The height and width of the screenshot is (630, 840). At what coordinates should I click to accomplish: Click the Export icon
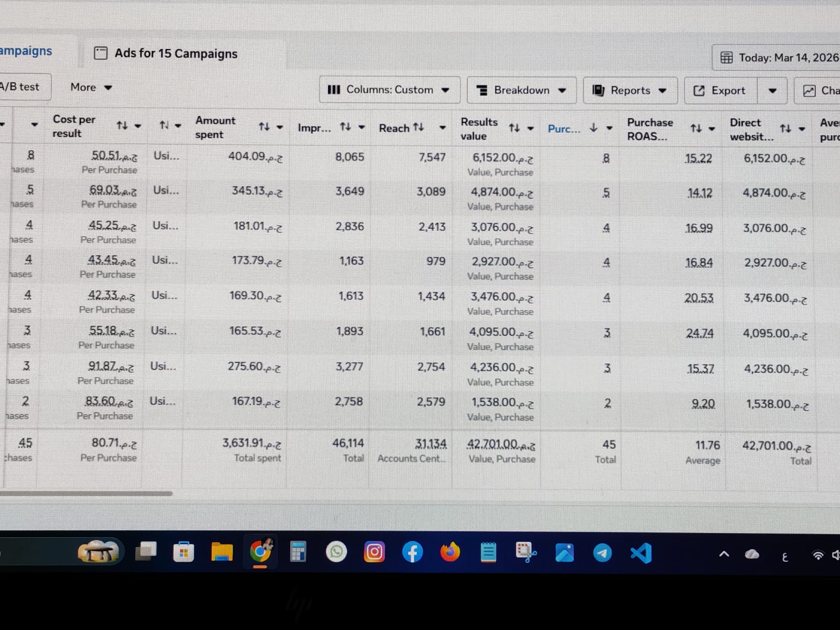(x=699, y=90)
